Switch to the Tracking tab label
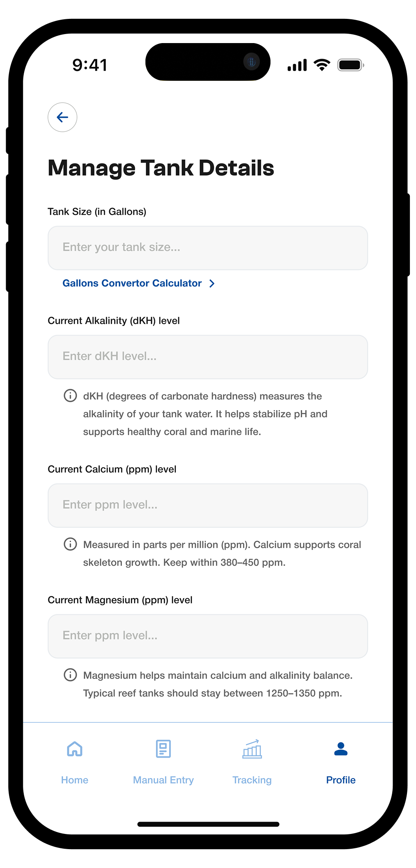Screen dimensions: 416x868 click(252, 780)
